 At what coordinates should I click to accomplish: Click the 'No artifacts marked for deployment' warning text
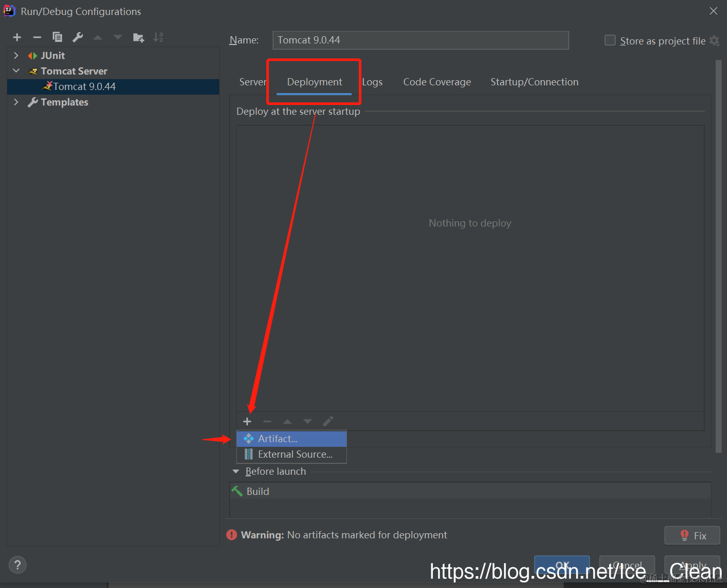pos(367,535)
